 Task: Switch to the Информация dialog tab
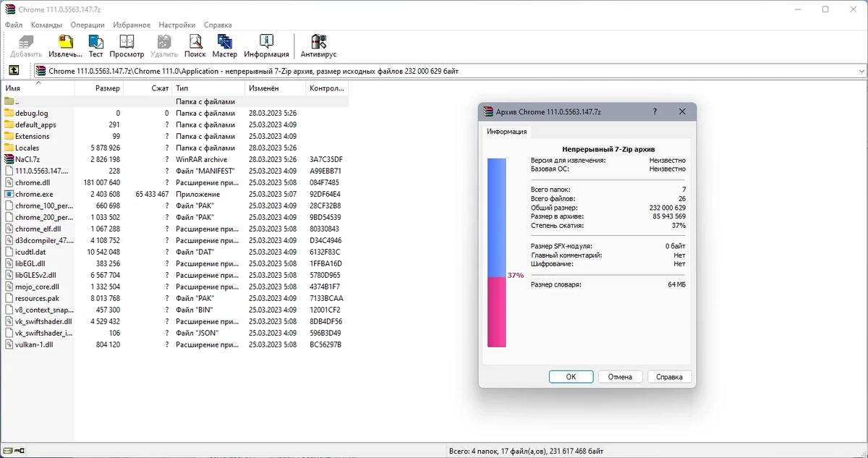(507, 132)
